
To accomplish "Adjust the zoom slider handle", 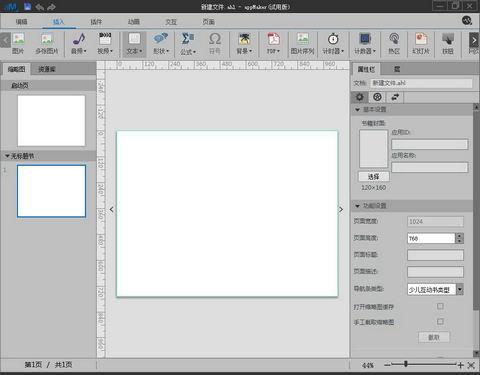I will coord(406,364).
